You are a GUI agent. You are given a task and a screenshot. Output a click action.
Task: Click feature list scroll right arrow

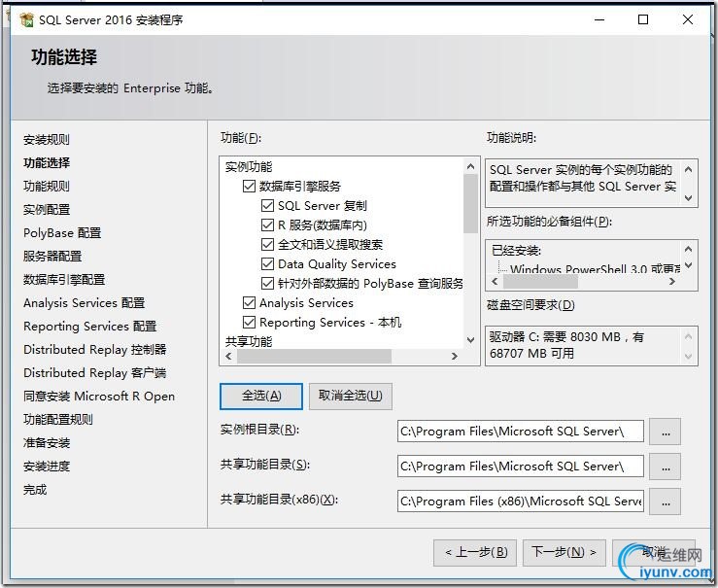click(455, 357)
